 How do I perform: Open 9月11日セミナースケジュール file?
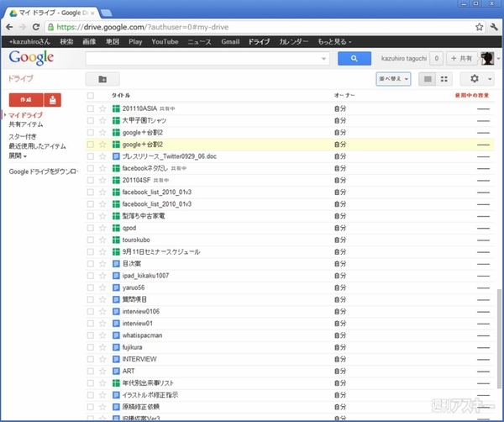pos(161,252)
